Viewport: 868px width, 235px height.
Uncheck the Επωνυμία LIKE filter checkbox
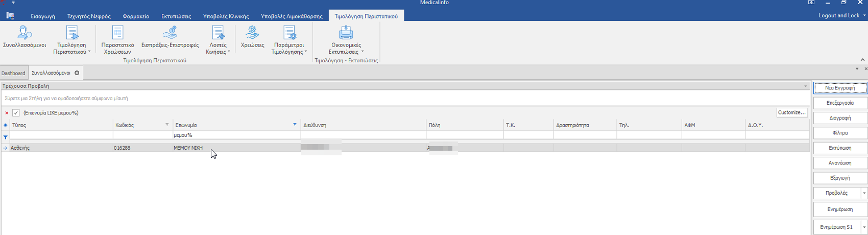16,113
